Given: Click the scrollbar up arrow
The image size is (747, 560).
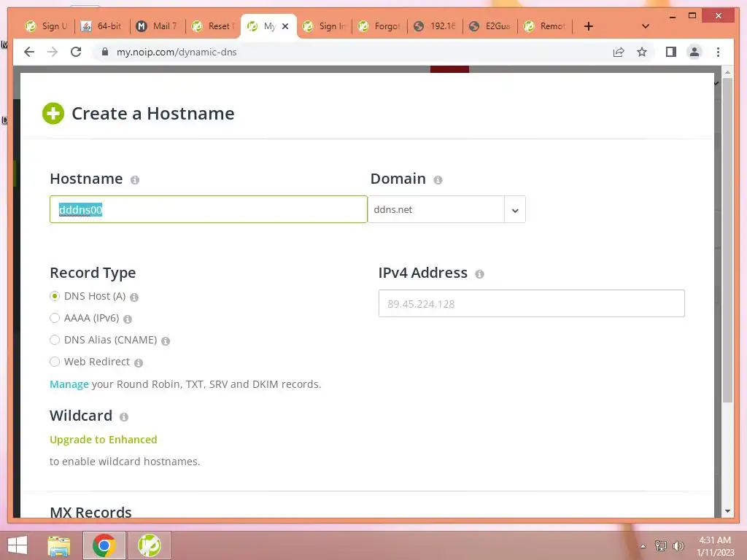Looking at the screenshot, I should [727, 72].
